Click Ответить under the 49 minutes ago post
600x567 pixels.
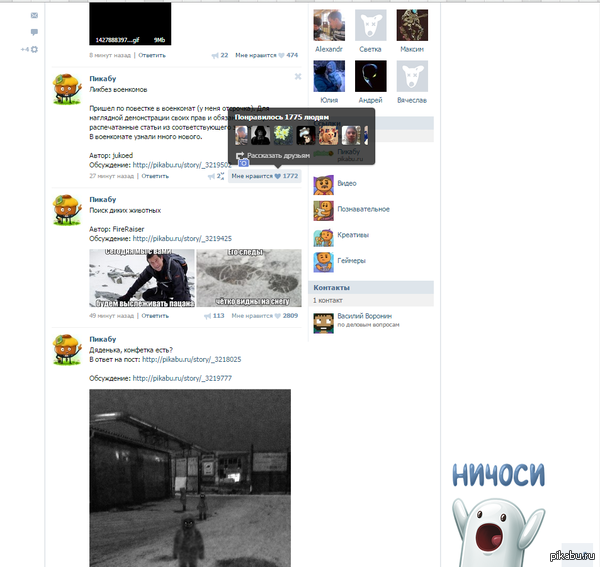tap(155, 315)
